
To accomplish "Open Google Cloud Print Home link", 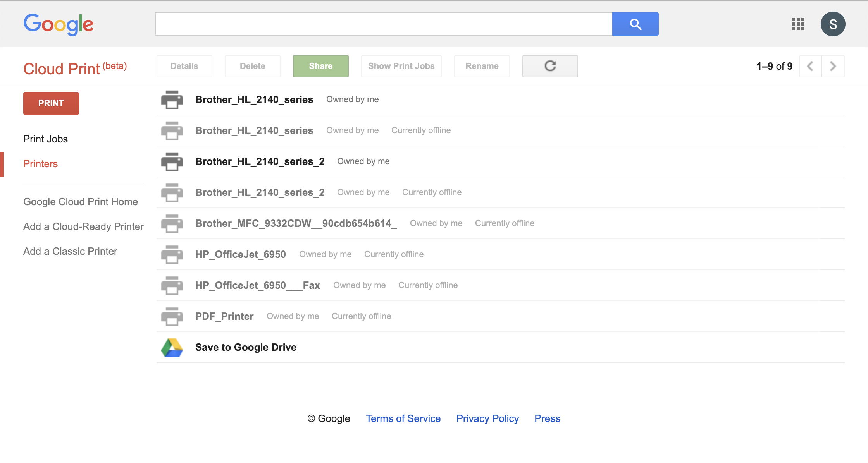I will click(81, 202).
